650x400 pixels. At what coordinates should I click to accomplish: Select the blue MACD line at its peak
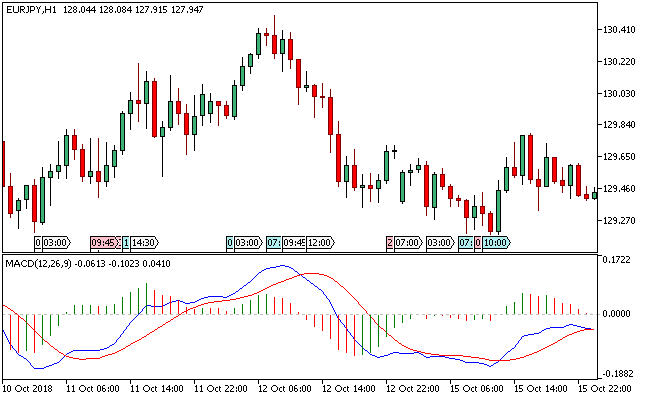(283, 266)
